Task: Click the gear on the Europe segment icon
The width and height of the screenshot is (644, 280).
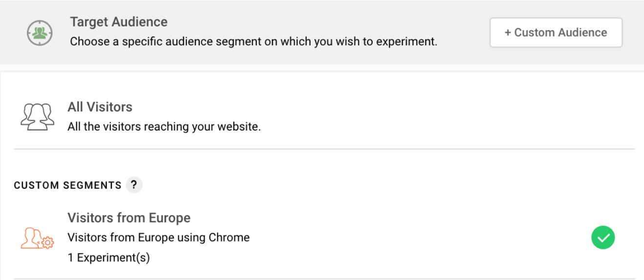Action: coord(47,243)
